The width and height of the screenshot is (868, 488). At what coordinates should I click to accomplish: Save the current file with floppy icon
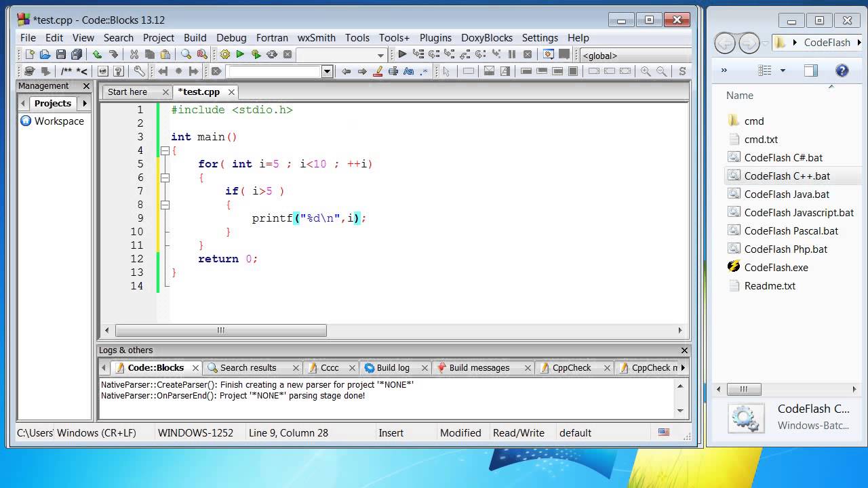pos(61,54)
